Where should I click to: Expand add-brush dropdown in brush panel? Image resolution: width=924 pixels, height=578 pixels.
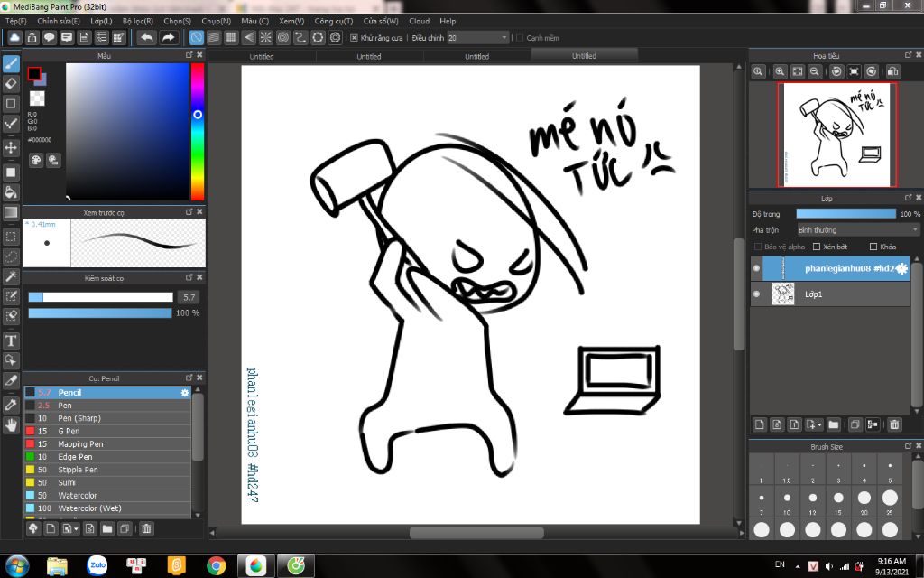[76, 529]
